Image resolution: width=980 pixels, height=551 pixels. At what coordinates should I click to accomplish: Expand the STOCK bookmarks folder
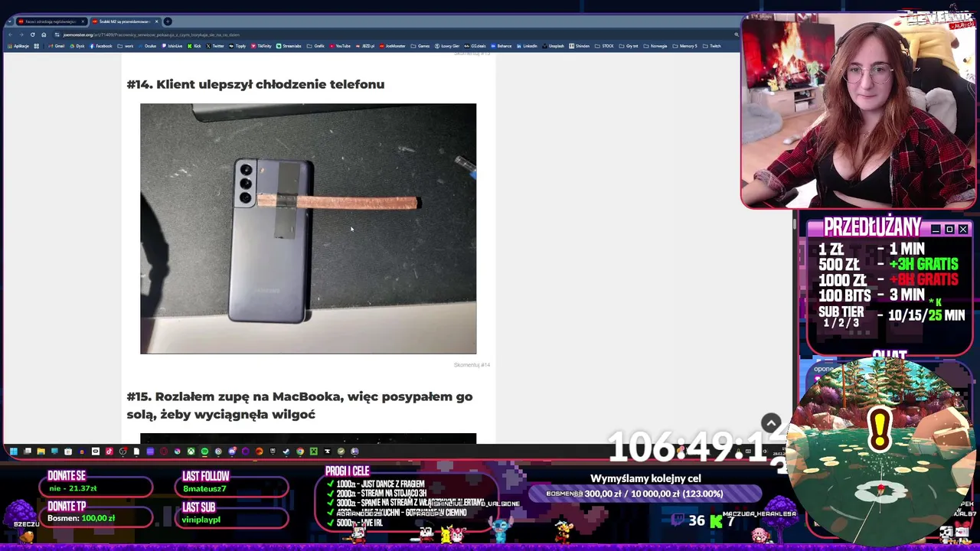(605, 46)
